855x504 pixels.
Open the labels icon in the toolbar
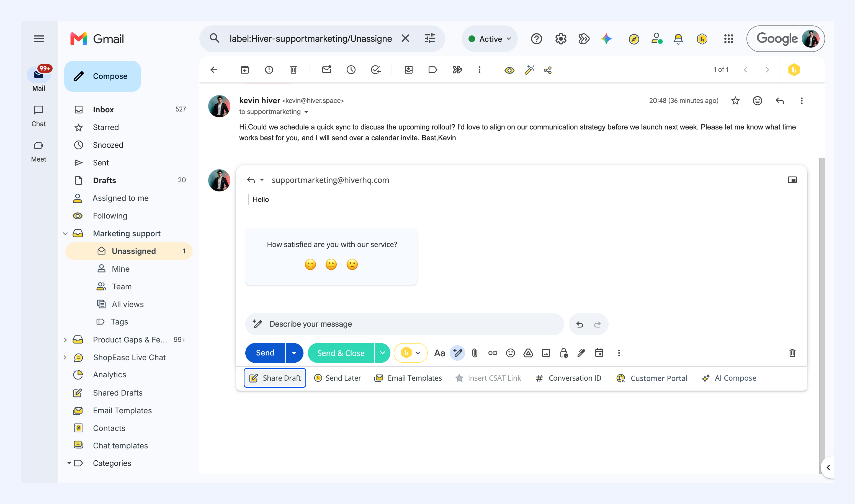(x=432, y=70)
